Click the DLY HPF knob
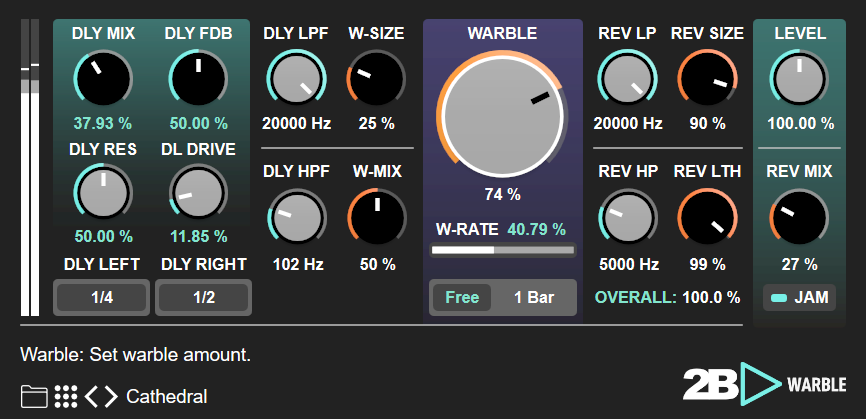 tap(297, 218)
